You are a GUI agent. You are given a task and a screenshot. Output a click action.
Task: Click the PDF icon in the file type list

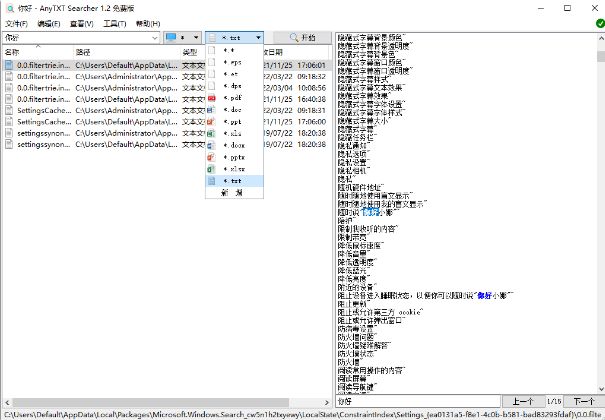point(211,98)
